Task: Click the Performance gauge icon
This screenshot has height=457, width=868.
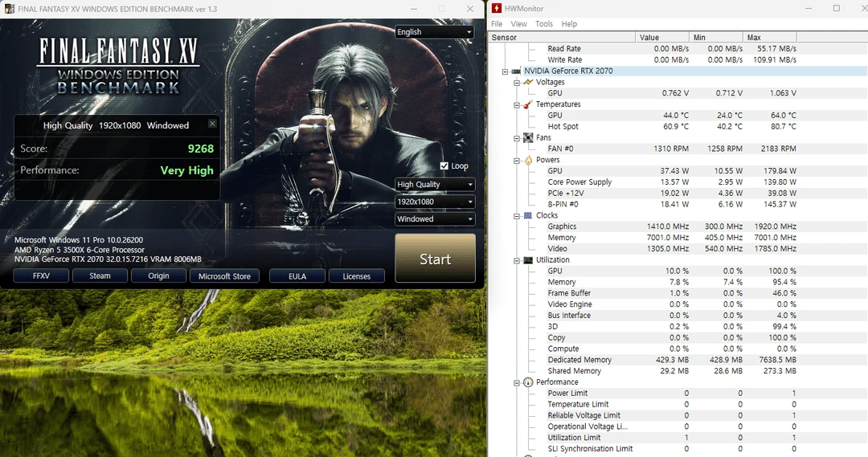Action: [528, 382]
